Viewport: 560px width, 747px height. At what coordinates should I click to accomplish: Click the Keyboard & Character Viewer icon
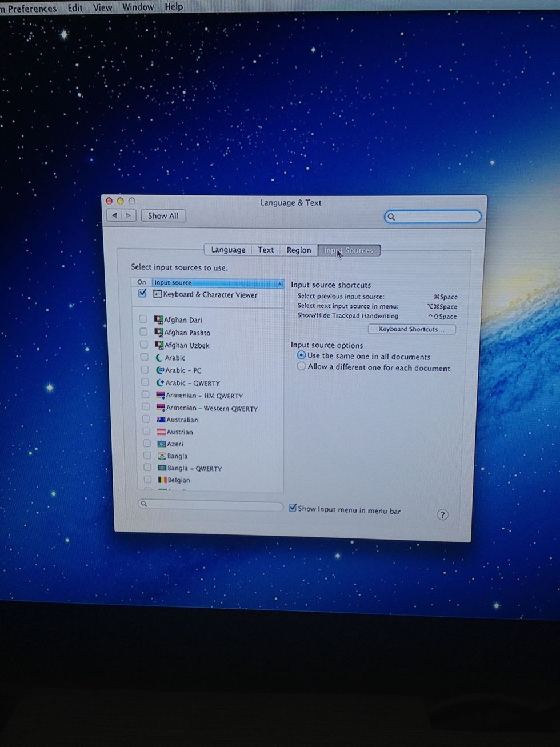158,294
